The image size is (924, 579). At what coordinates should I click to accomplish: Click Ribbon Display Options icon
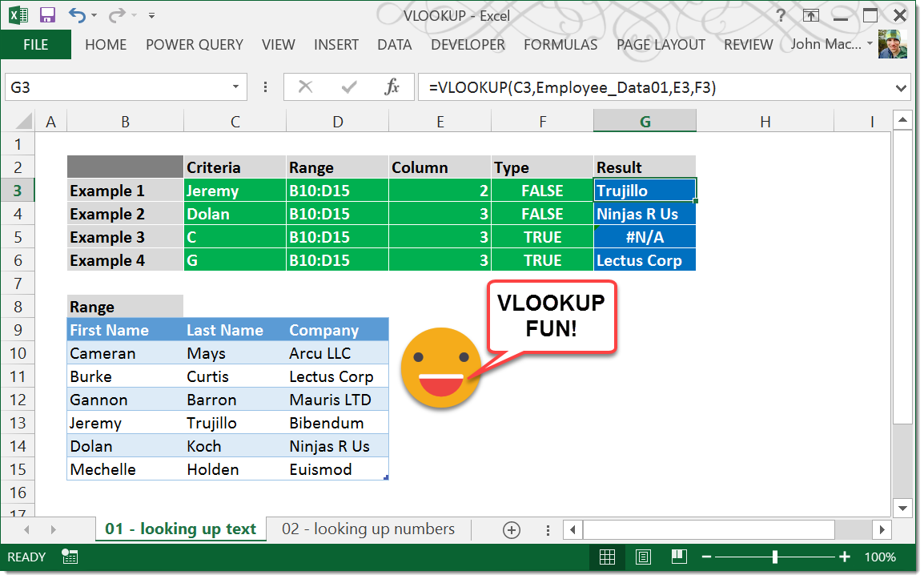point(811,15)
